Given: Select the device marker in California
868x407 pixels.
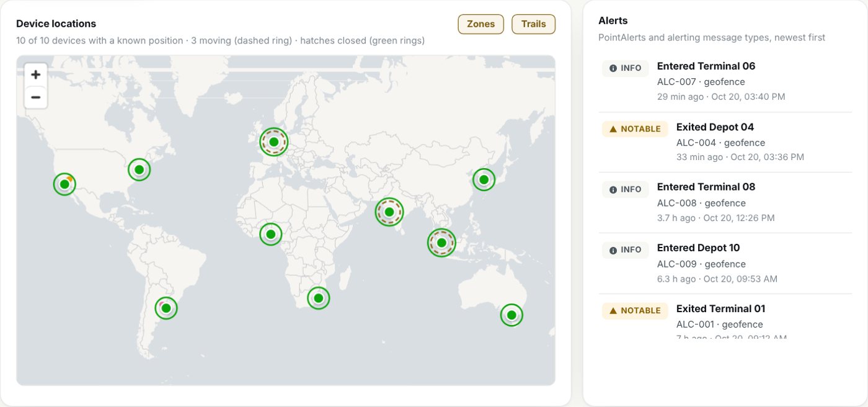Looking at the screenshot, I should pyautogui.click(x=64, y=184).
